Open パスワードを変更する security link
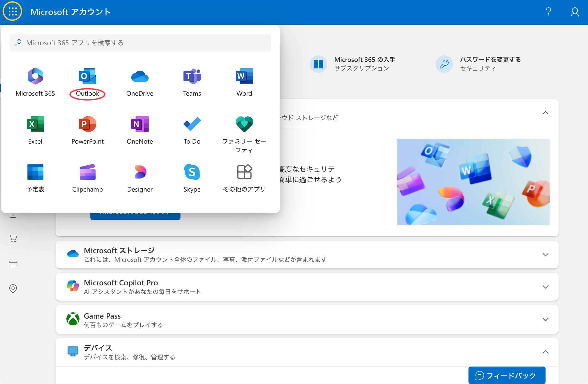This screenshot has height=384, width=588. 478,64
